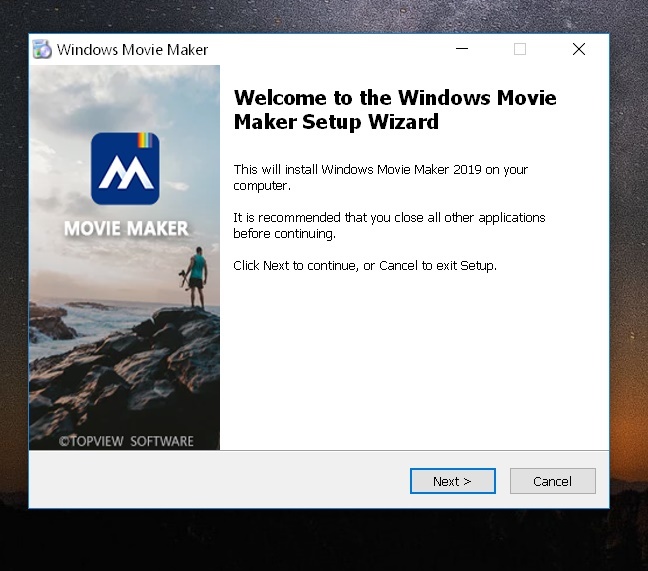Click the Windows Movie Maker title bar text
Screen dimensions: 648x571
point(132,50)
